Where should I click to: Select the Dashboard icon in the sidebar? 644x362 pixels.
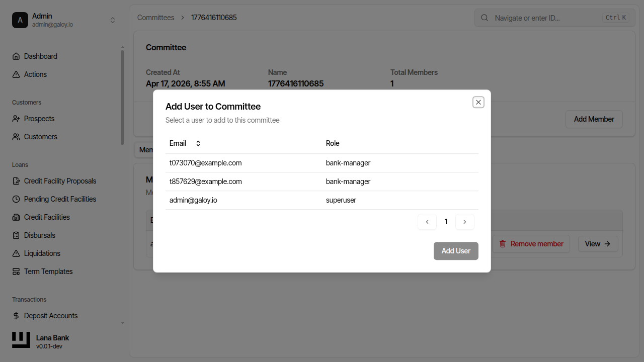(16, 56)
